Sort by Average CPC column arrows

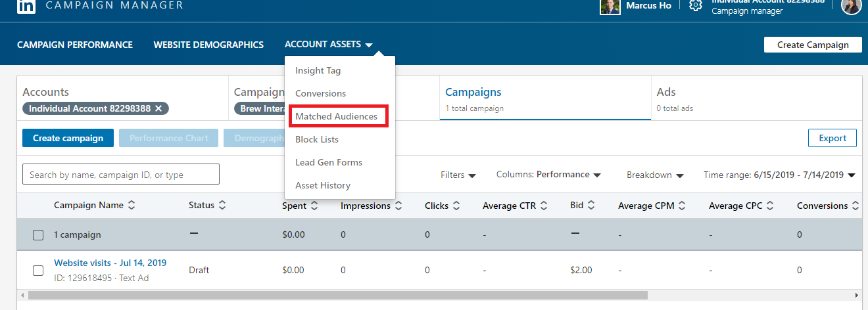click(771, 206)
